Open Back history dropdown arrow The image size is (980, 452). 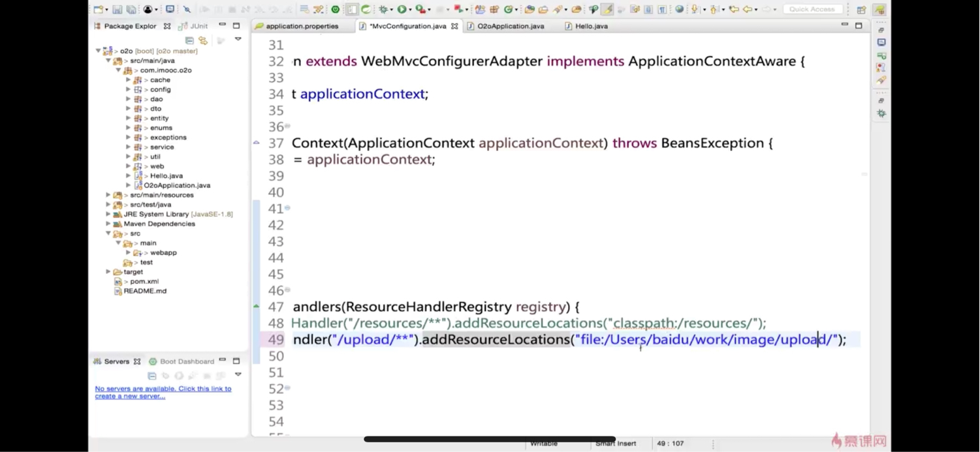[756, 10]
